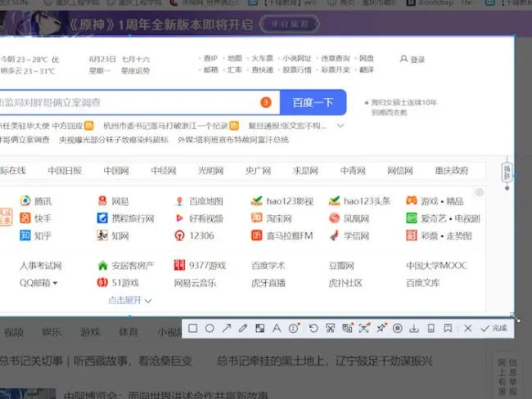Open 携程旅行网 link

tap(133, 218)
